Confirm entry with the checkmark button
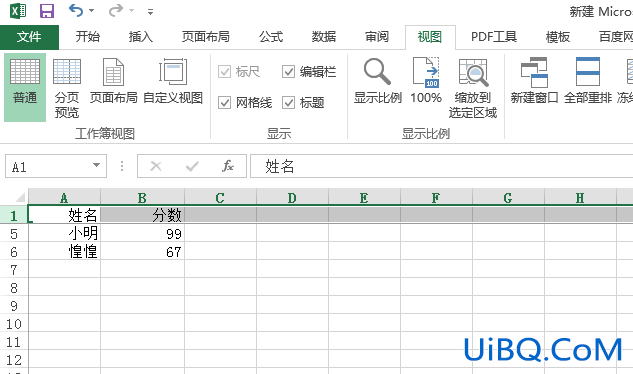 pos(192,166)
